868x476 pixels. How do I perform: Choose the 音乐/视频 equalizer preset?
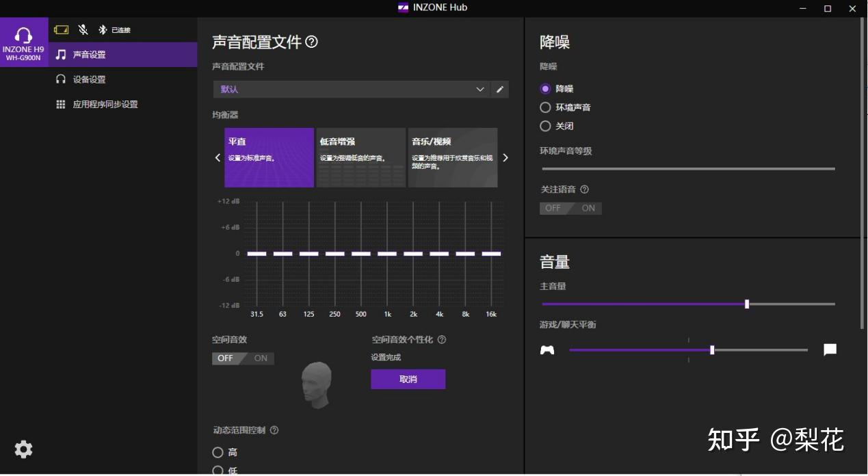pyautogui.click(x=453, y=157)
